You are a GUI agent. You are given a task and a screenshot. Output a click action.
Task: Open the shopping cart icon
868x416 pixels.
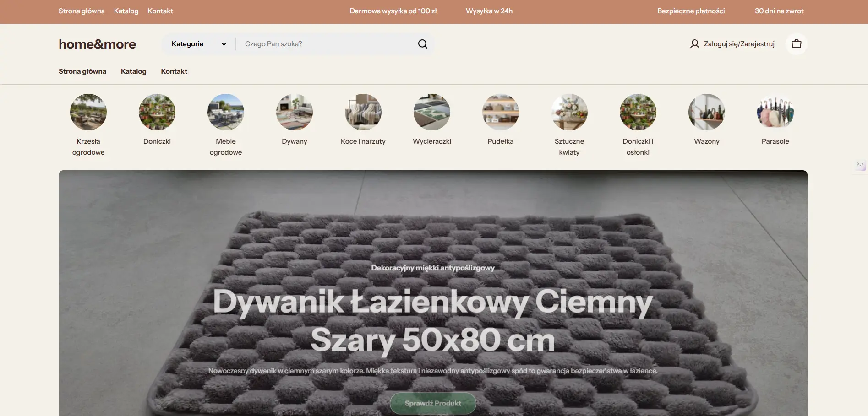click(797, 43)
